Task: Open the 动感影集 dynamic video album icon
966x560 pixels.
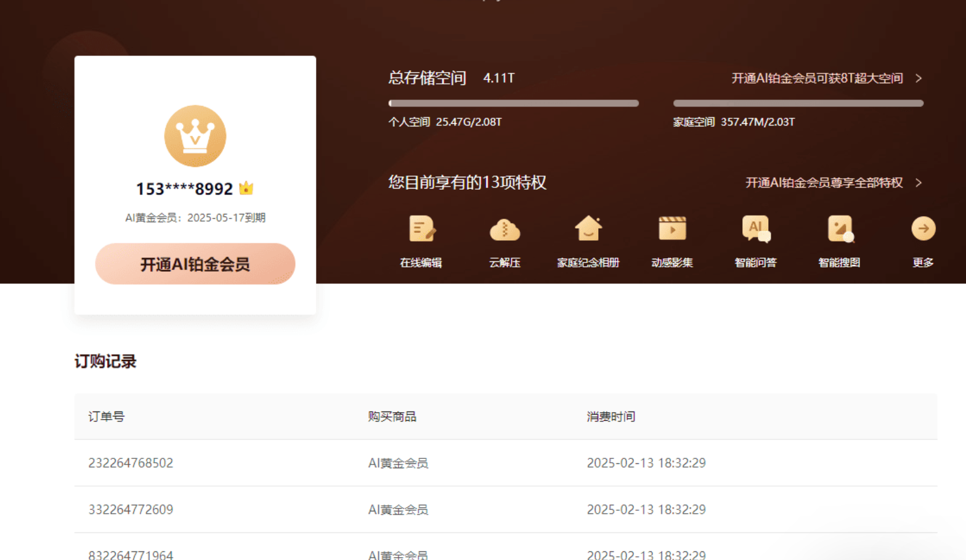Action: click(672, 229)
